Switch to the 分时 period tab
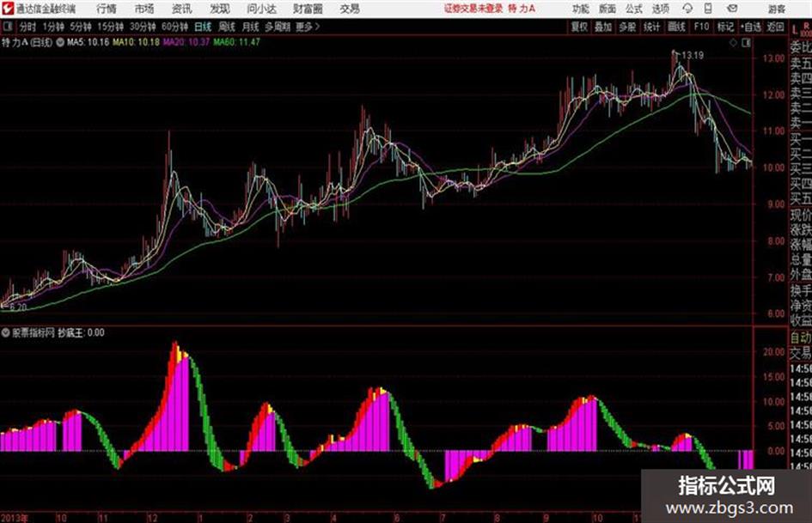 (x=27, y=27)
